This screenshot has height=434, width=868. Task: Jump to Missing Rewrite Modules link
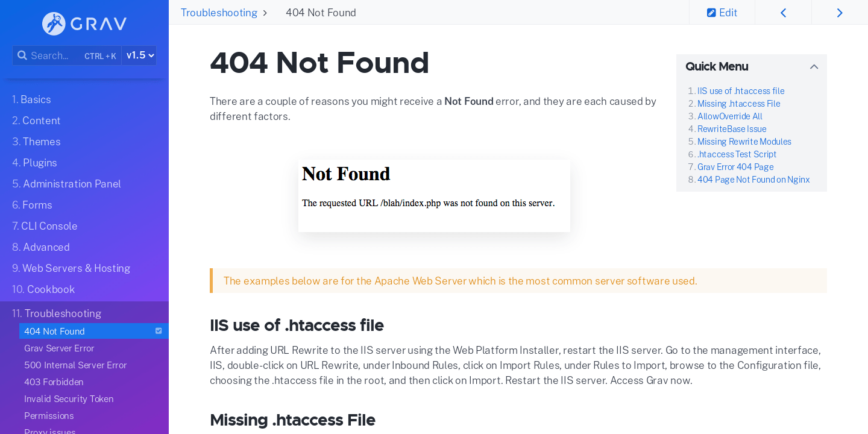click(x=744, y=142)
